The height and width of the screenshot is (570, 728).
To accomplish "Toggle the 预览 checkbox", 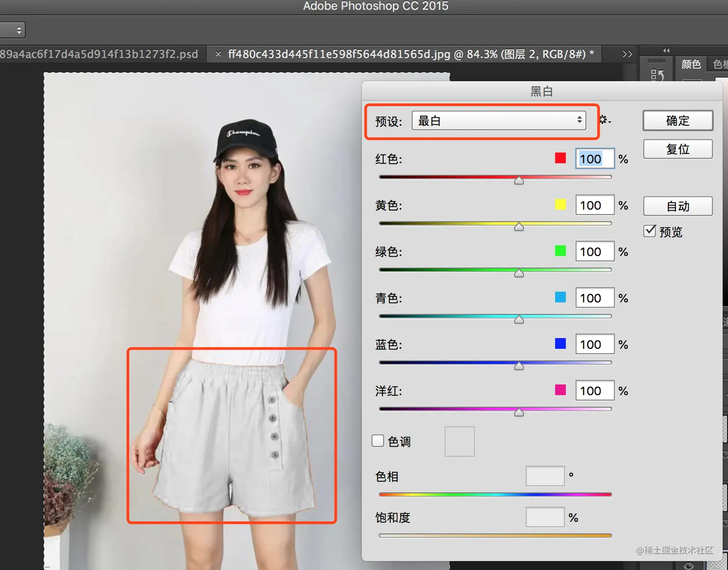I will [x=650, y=231].
